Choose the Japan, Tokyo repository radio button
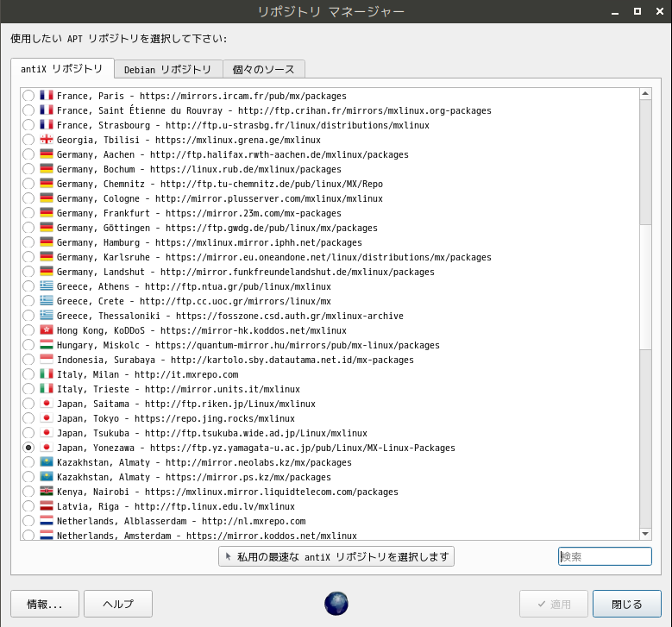672x627 pixels. click(28, 418)
